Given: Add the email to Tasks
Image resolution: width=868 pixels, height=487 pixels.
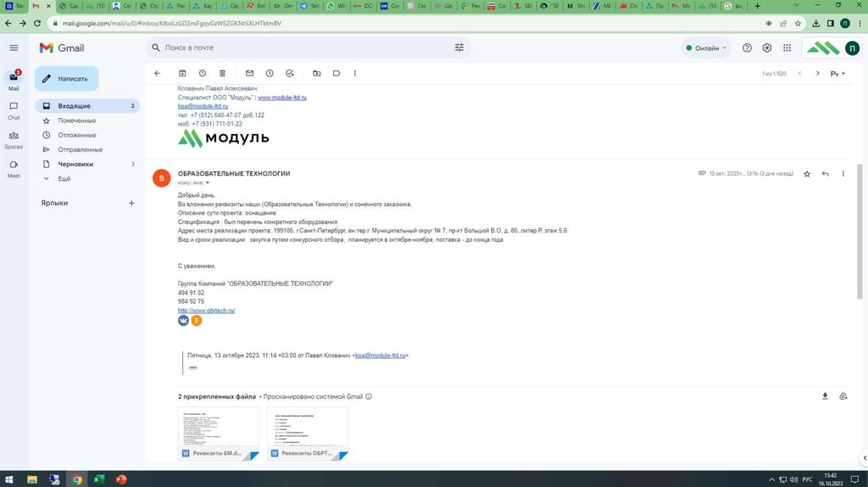Looking at the screenshot, I should point(290,73).
